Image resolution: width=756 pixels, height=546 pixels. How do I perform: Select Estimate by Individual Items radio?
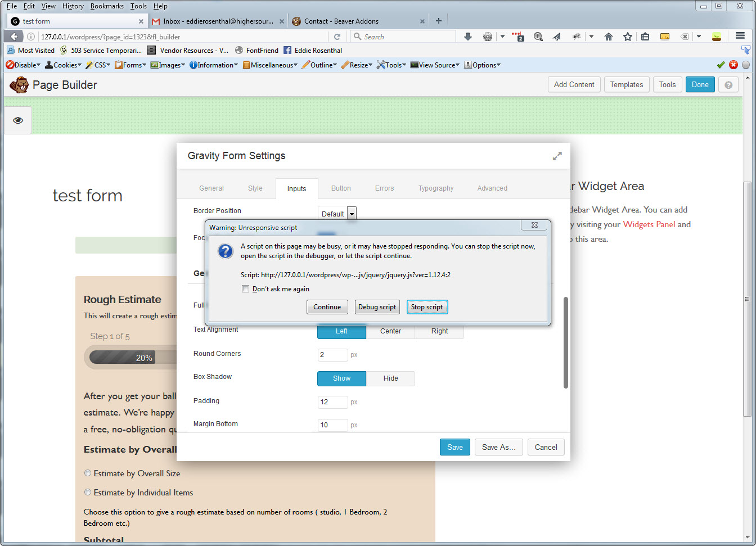(x=88, y=493)
